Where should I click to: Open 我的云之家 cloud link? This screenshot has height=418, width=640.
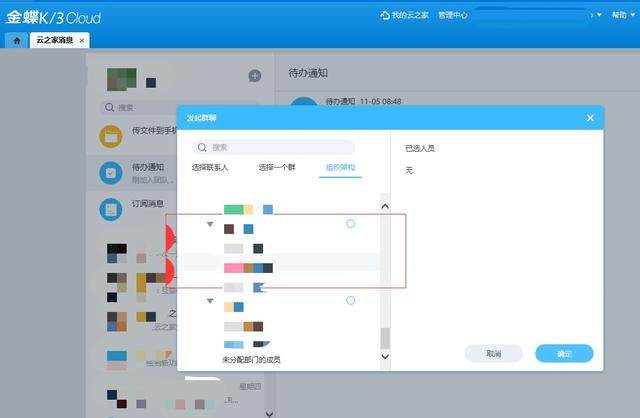[404, 15]
